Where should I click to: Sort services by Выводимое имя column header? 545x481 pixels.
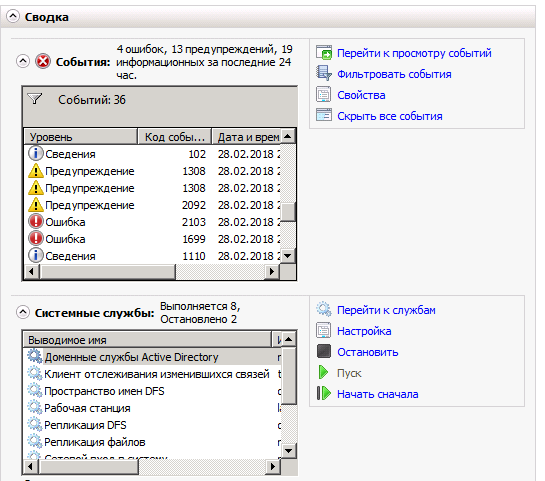147,340
